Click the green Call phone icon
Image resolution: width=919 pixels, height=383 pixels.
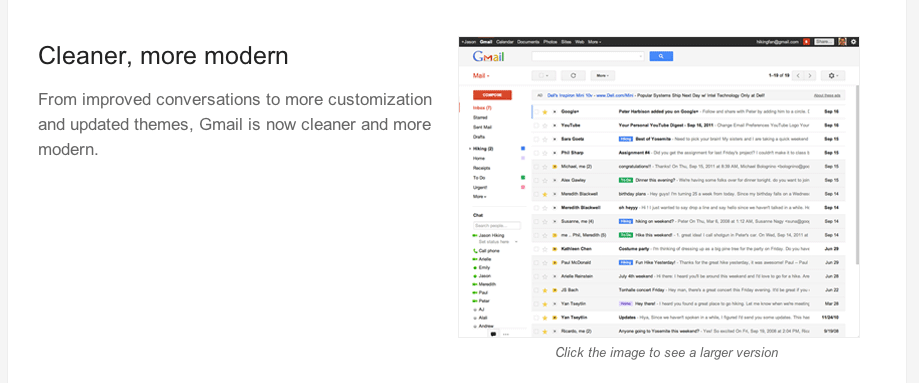point(475,250)
